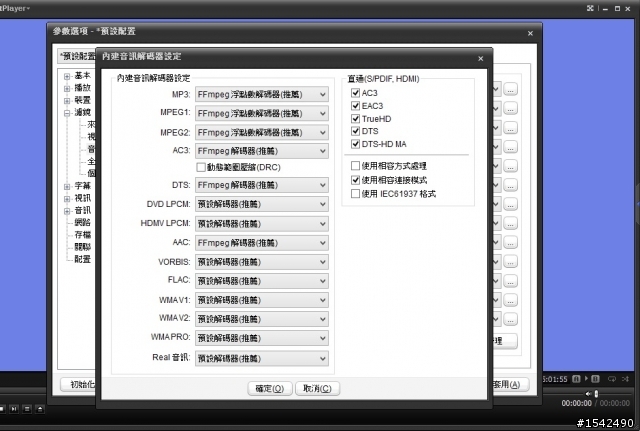Select 配置 in the preferences tree
640x431 pixels.
click(82, 259)
